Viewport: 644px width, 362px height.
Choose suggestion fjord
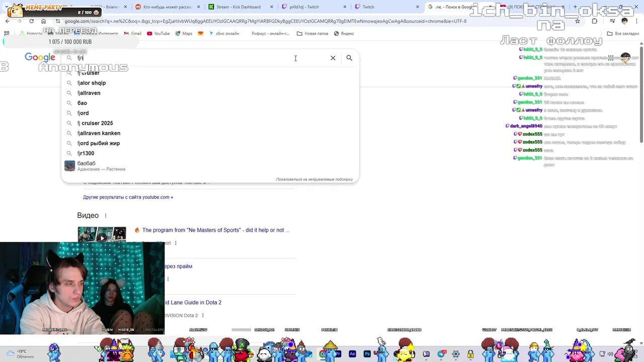(x=210, y=113)
